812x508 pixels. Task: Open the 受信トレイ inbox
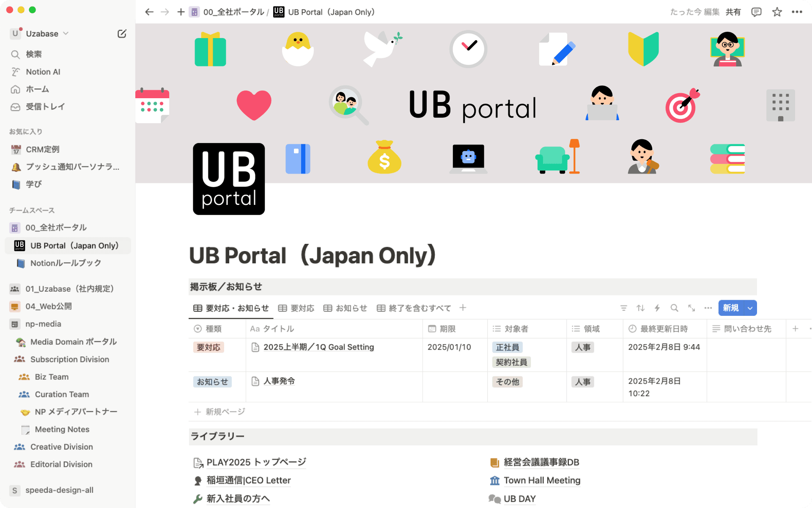click(45, 107)
